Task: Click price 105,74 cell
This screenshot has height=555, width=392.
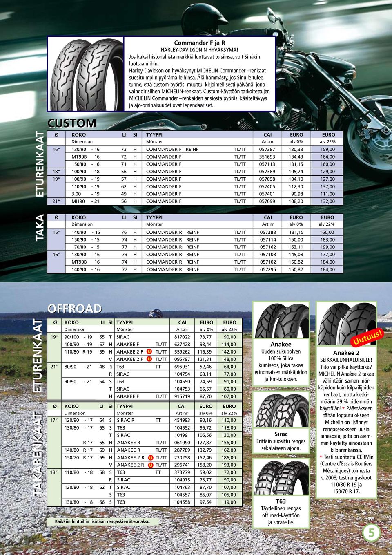Action: tap(296, 172)
